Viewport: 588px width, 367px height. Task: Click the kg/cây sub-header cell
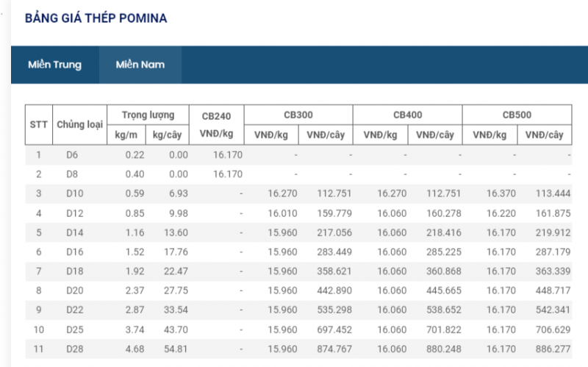click(167, 135)
